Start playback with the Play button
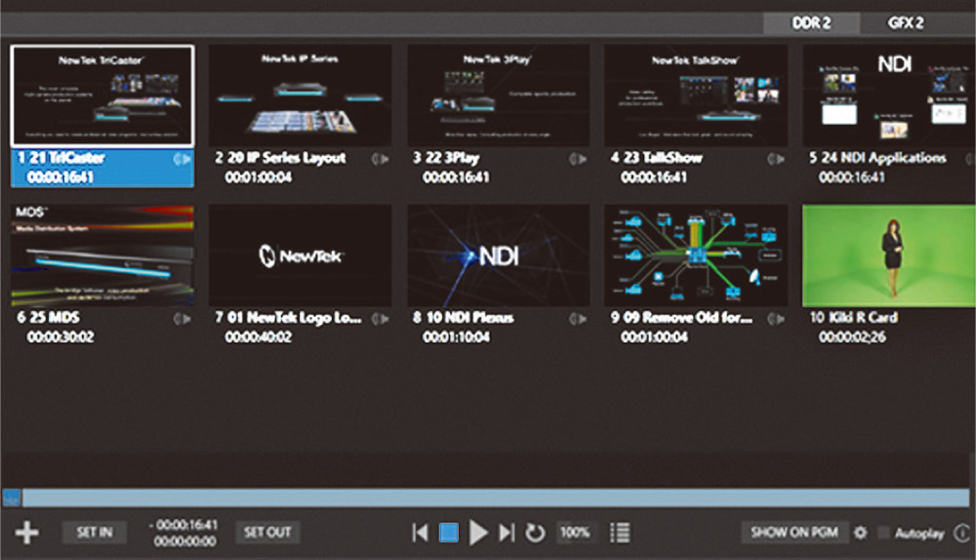 click(477, 533)
